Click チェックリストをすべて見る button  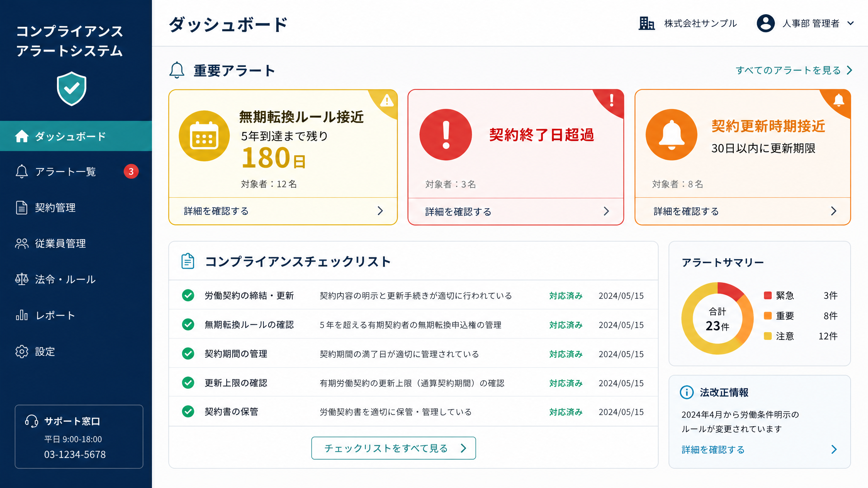pos(393,448)
